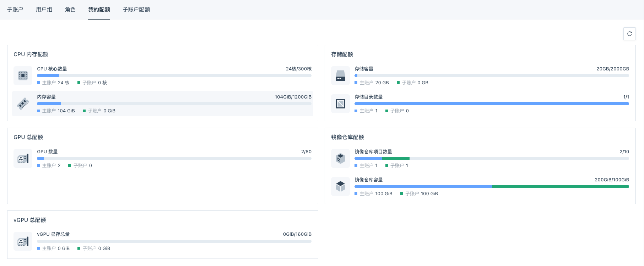644x266 pixels.
Task: Select the 我的配额 tab
Action: (x=99, y=10)
